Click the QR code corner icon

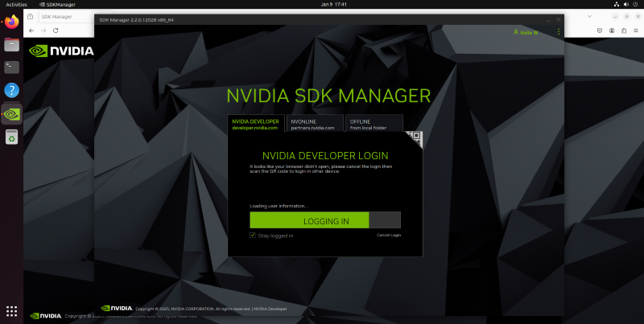(x=415, y=137)
